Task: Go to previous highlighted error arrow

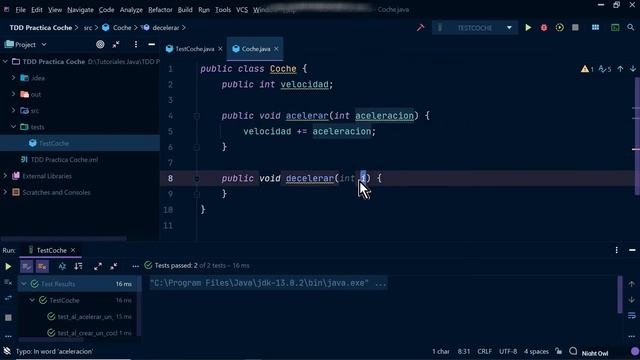Action: (620, 69)
